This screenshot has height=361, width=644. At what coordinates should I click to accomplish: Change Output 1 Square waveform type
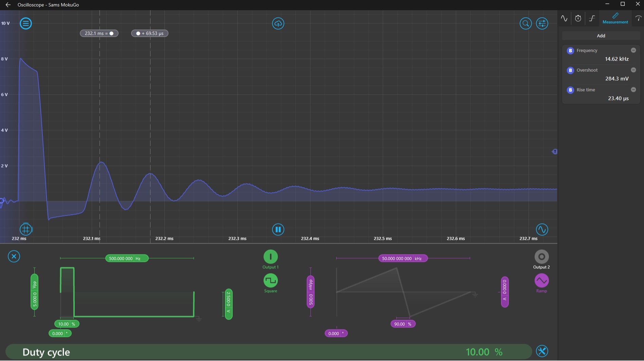[270, 281]
